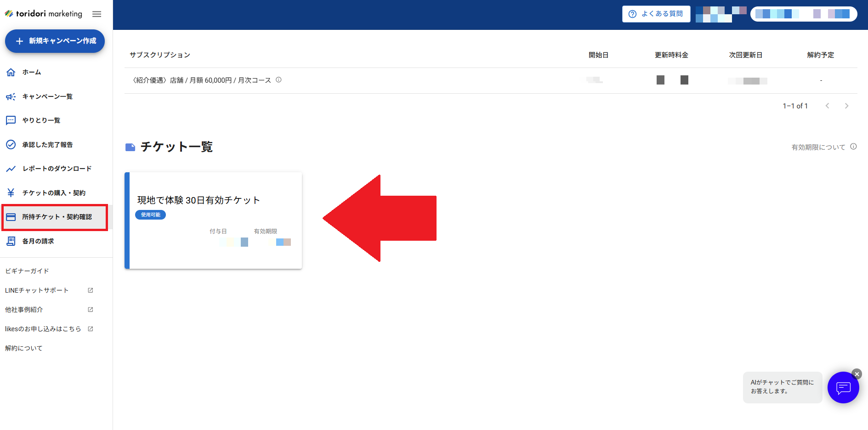Click the info icon beside subscription plan name
Screen dimensions: 868x430
(278, 80)
